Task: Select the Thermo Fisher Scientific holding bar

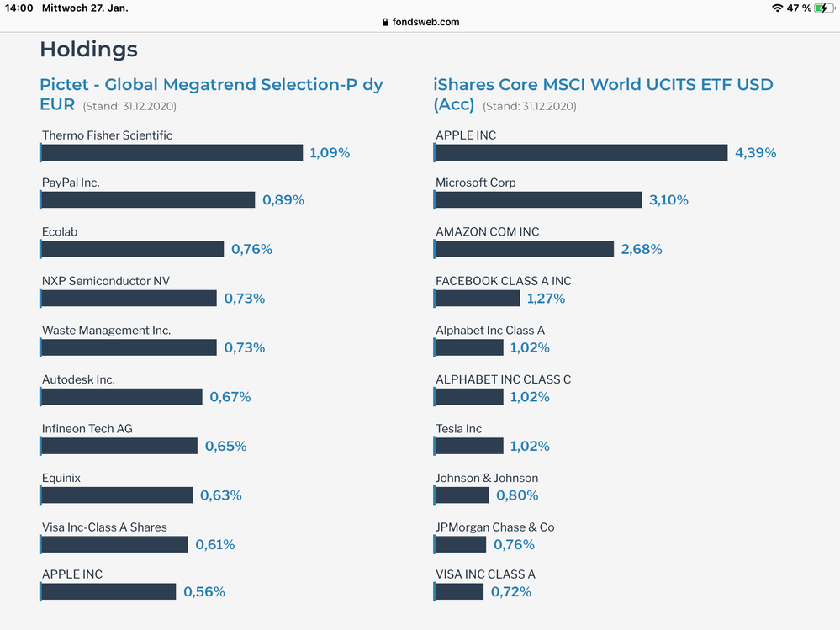Action: pos(172,152)
